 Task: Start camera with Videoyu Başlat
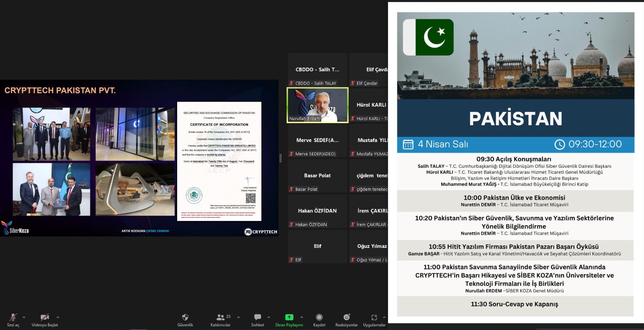point(45,318)
